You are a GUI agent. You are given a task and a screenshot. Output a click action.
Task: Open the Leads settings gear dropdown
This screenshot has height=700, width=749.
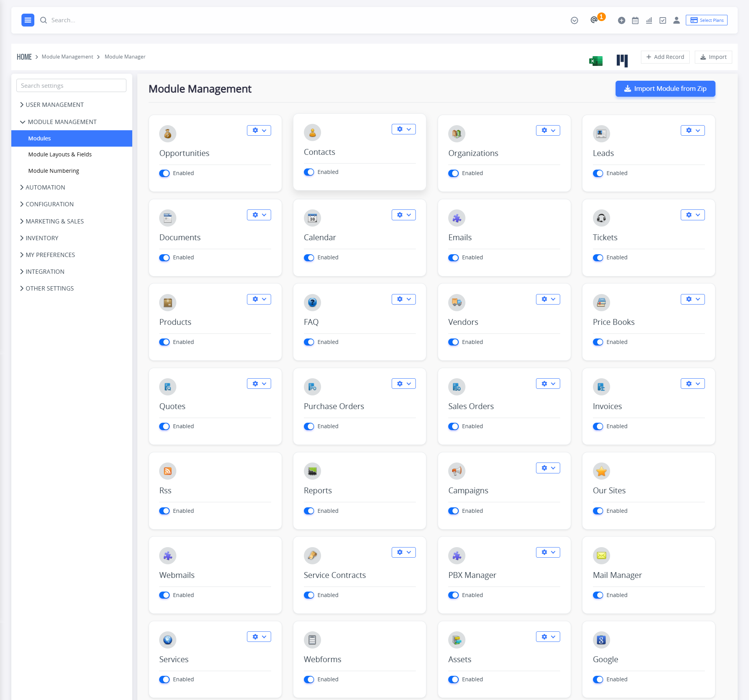[693, 130]
